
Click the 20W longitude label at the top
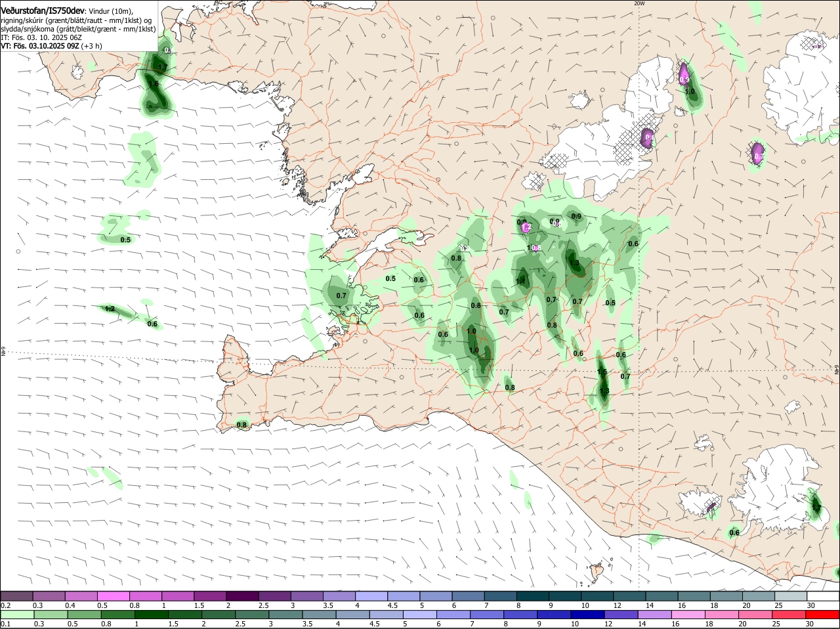(640, 3)
